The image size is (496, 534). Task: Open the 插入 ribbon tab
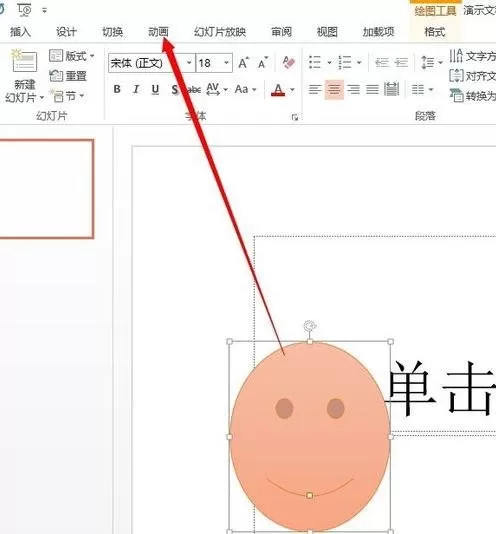[20, 32]
